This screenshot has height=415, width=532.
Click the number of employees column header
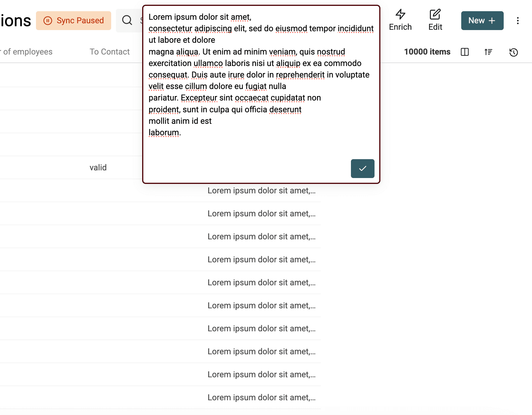pyautogui.click(x=27, y=52)
